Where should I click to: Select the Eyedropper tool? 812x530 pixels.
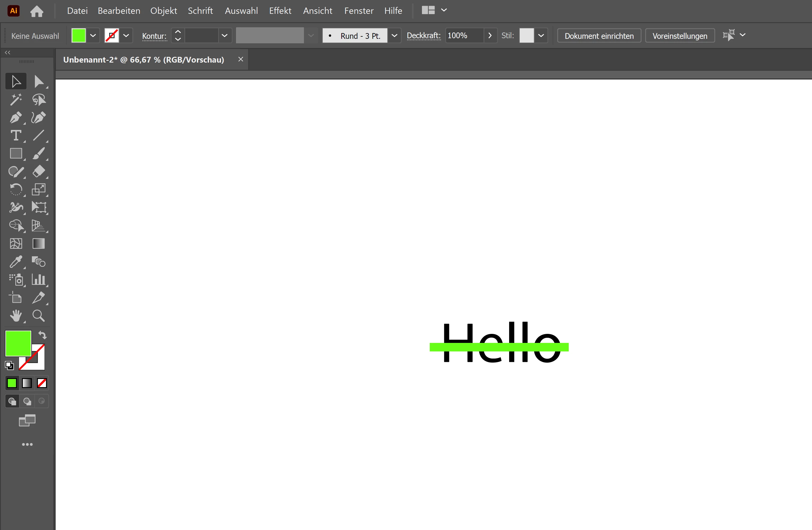16,262
